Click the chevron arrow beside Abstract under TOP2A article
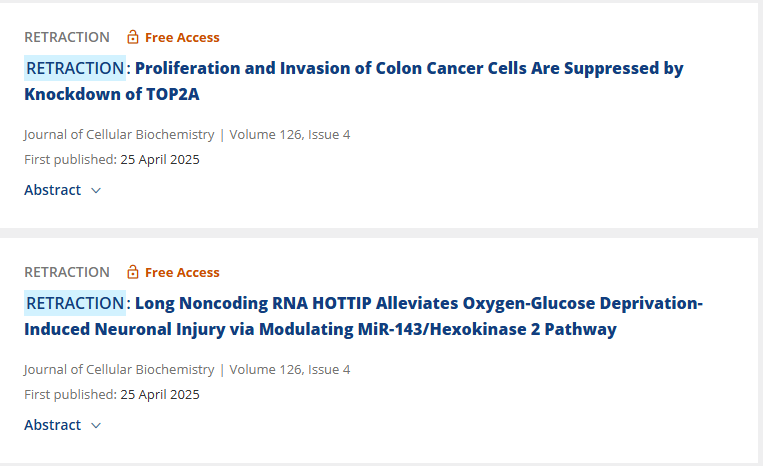Screen dimensions: 763x466 pos(96,190)
